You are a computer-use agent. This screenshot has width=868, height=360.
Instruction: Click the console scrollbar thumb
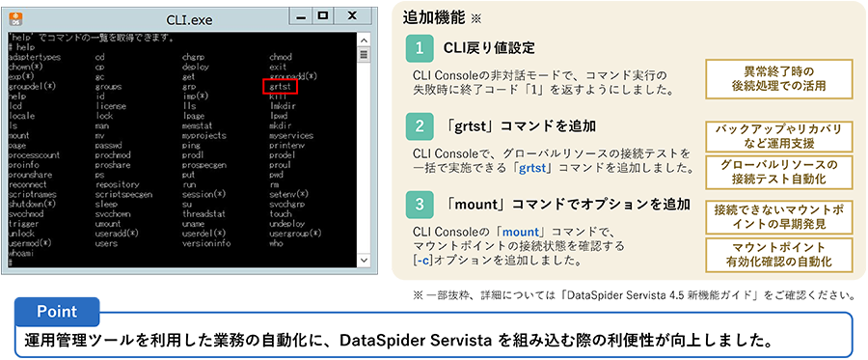[365, 54]
